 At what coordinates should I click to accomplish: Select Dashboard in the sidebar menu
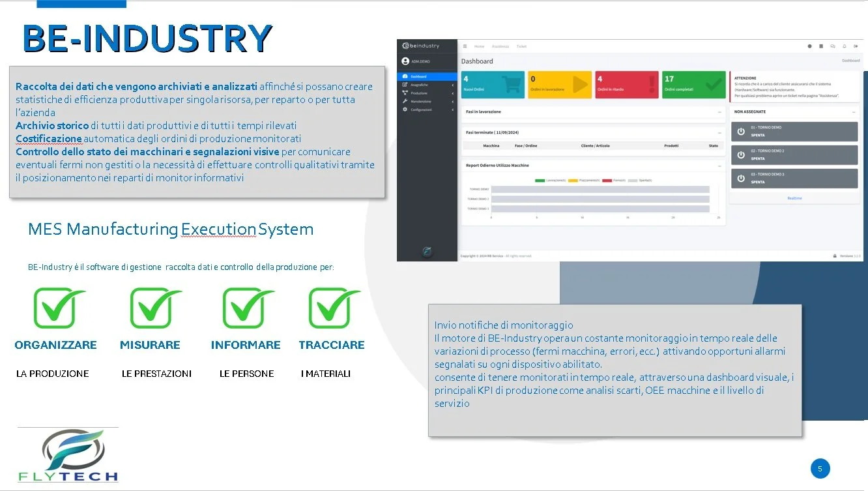[427, 76]
